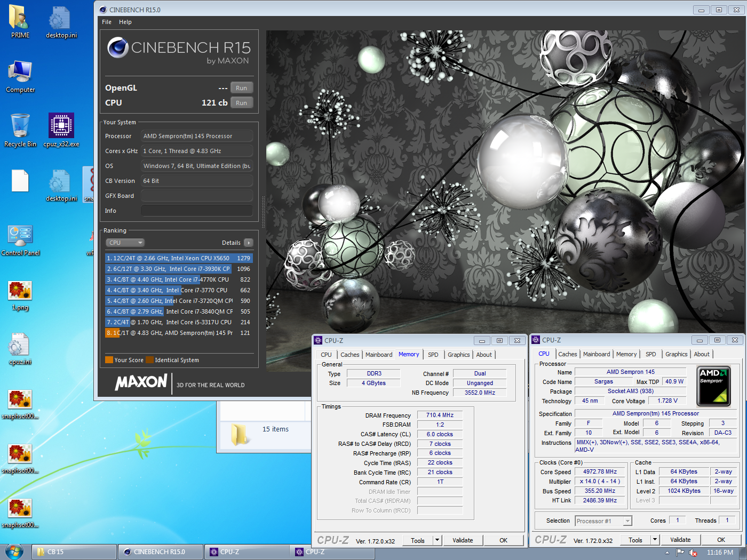Image resolution: width=747 pixels, height=560 pixels.
Task: Switch to Caches tab in left CPU-Z window
Action: (x=350, y=355)
